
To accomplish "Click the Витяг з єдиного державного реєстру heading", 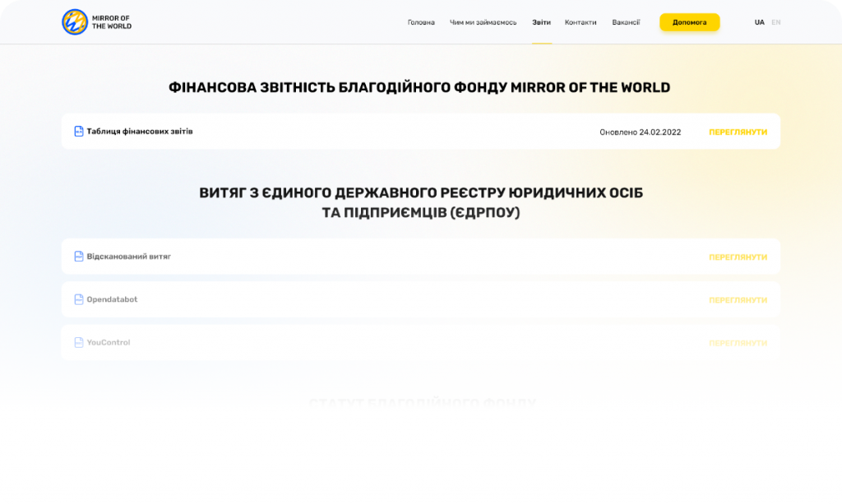I will 421,202.
